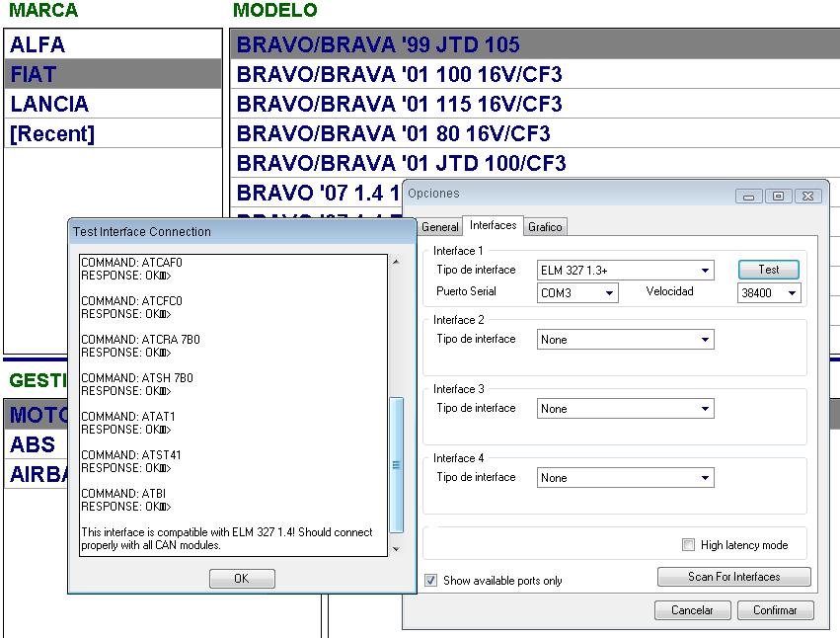Screen dimensions: 840x638
Task: Select ABS in the system list
Action: pos(37,444)
